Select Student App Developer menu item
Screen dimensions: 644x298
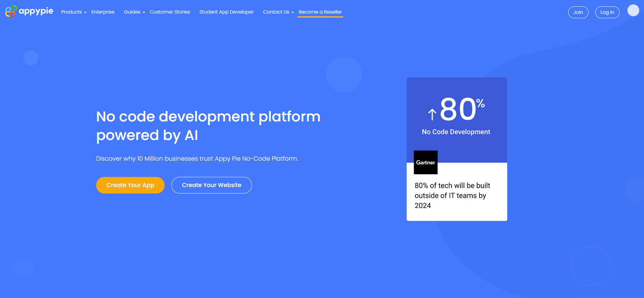click(227, 12)
